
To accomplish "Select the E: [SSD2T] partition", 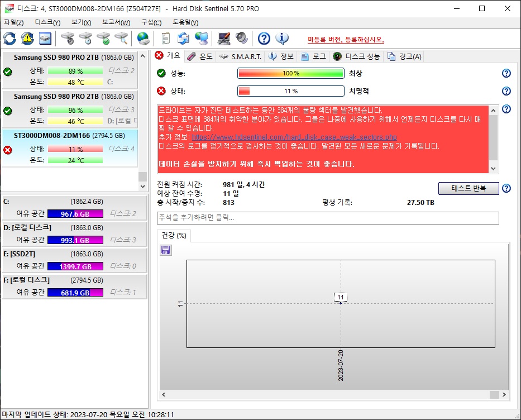I will 74,260.
